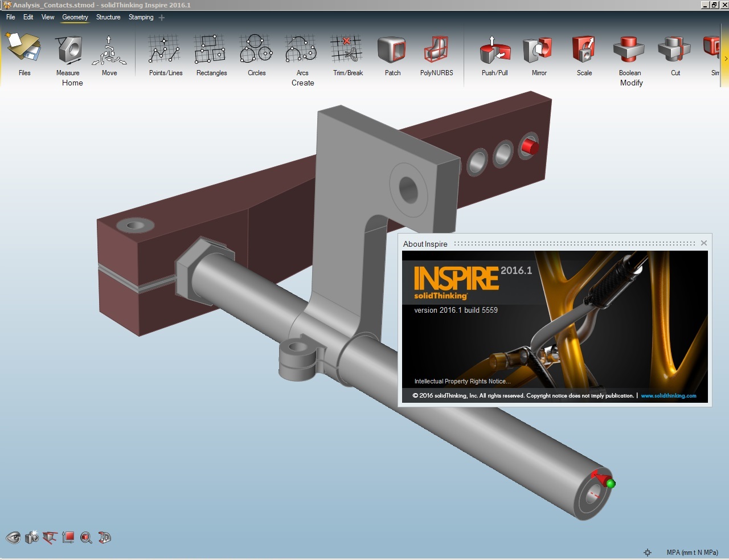Activate the Arcs sketch tool

tap(301, 49)
